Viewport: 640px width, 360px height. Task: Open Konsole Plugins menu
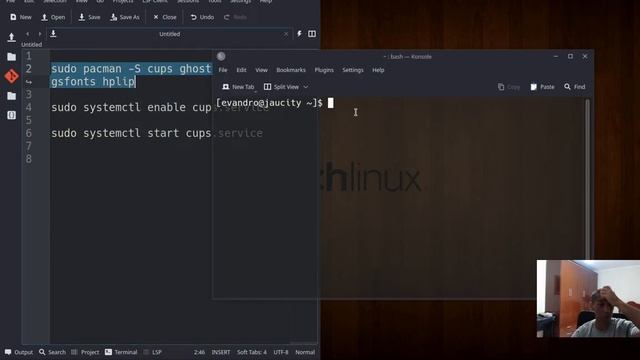(x=324, y=70)
